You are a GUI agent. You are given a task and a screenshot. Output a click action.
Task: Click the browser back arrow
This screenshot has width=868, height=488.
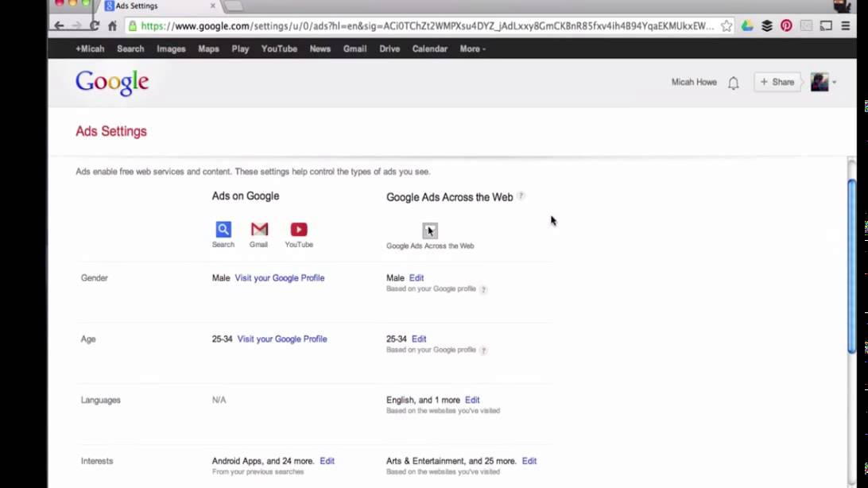click(60, 25)
